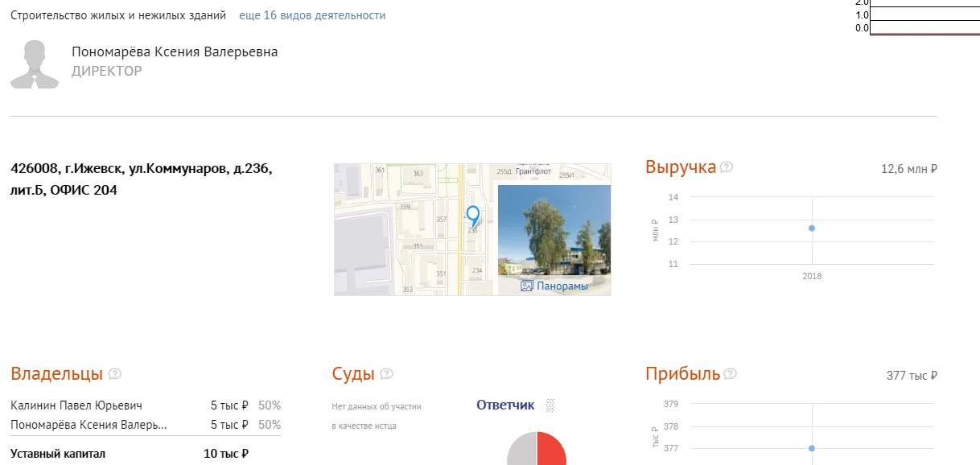Click the map area near building 359
This screenshot has height=465, width=980.
(x=406, y=208)
